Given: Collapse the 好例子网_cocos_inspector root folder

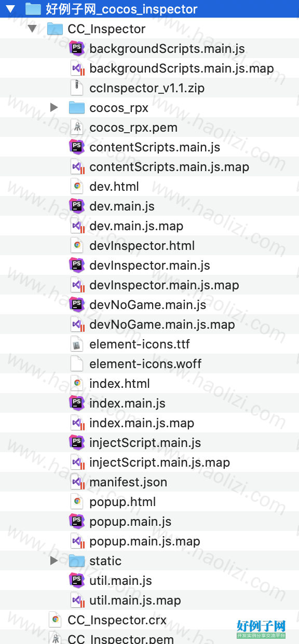Looking at the screenshot, I should [x=10, y=9].
